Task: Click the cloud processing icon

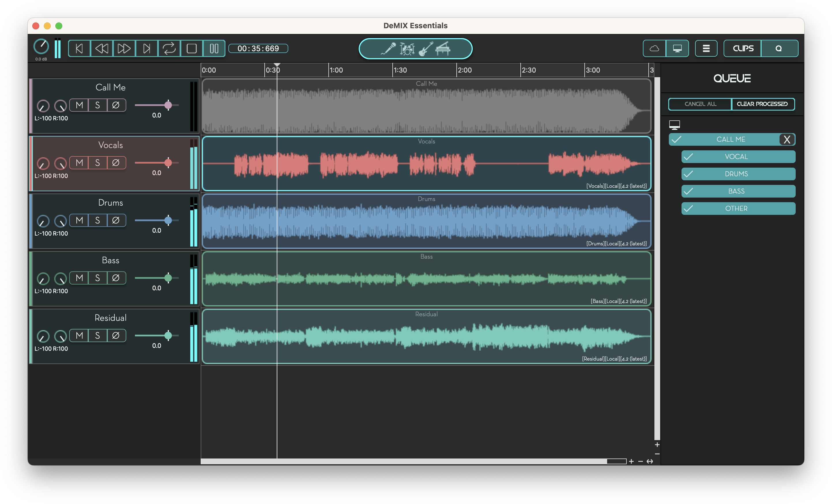Action: [x=654, y=48]
